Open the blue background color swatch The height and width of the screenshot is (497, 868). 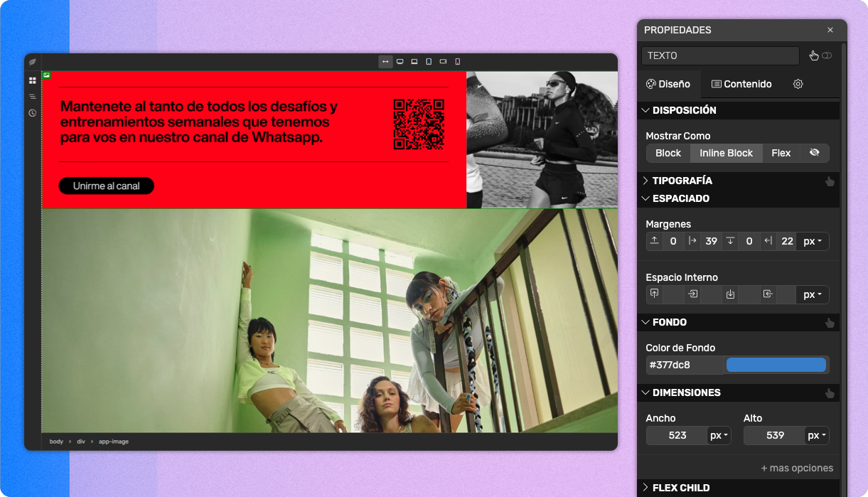click(x=776, y=365)
